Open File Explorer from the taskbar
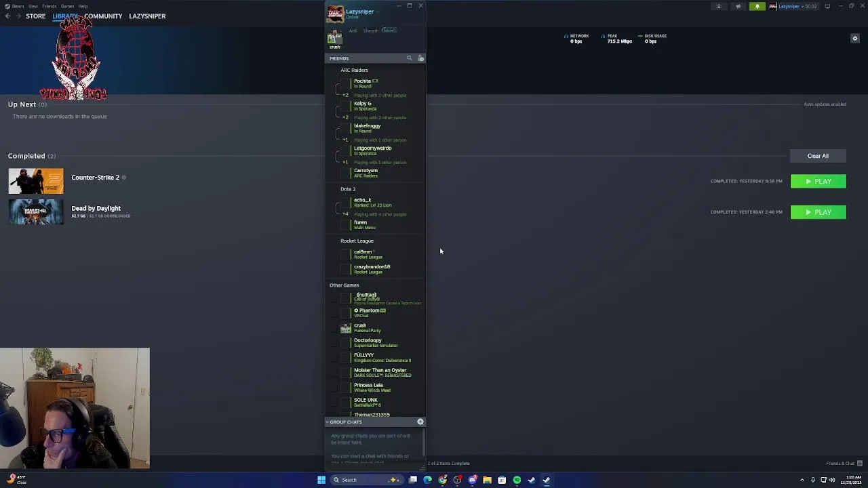868x488 pixels. (x=487, y=480)
